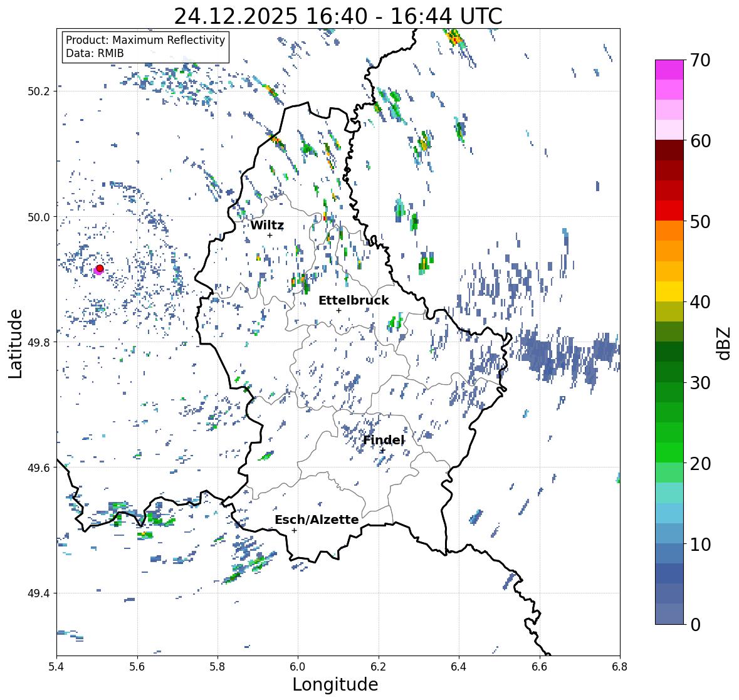Click the Wiltz city label
The image size is (739, 700).
point(267,225)
